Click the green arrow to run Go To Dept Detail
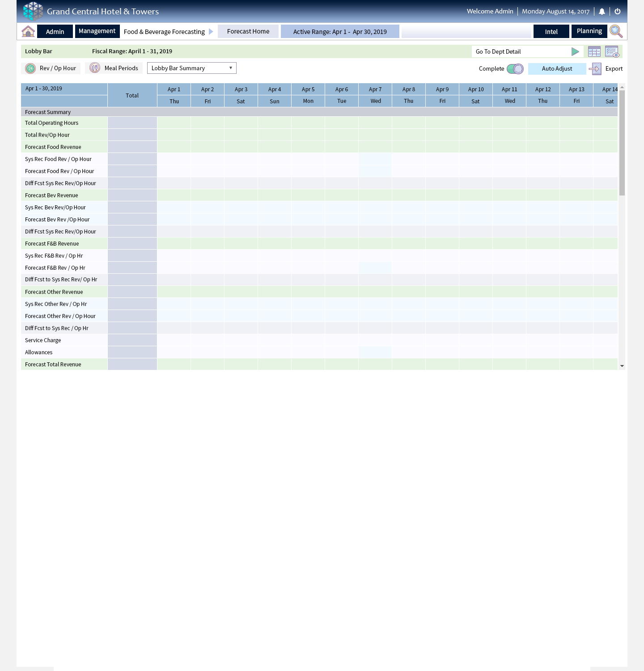Screen dimensions: 644x671 576,51
